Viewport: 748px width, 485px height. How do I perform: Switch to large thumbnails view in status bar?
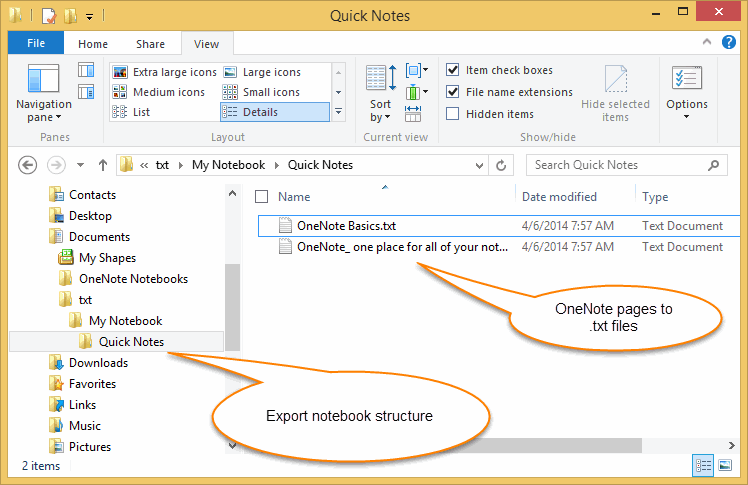(725, 465)
